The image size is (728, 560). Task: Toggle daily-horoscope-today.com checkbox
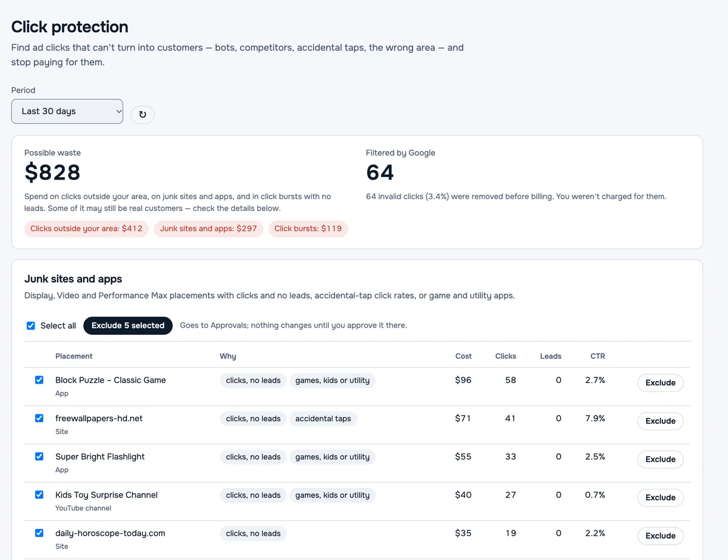click(x=39, y=533)
